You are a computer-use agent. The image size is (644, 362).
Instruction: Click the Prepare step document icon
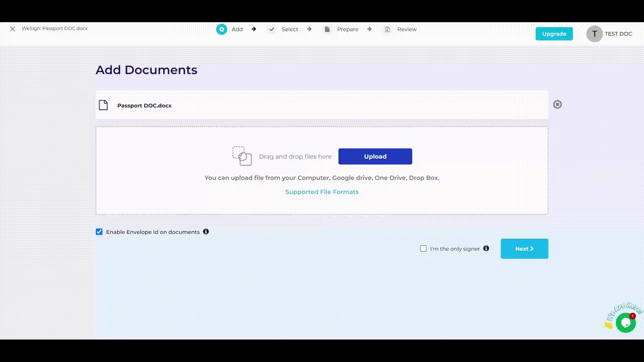[x=327, y=29]
